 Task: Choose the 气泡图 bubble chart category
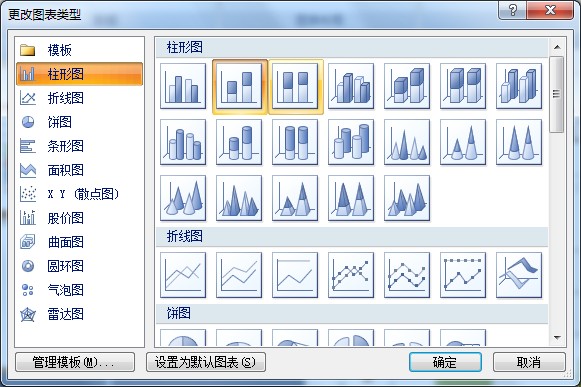(79, 290)
